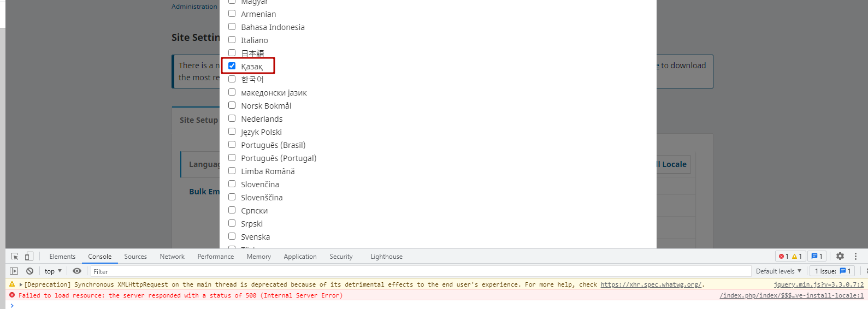868x309 pixels.
Task: Activate the inspect element picker icon
Action: point(15,256)
